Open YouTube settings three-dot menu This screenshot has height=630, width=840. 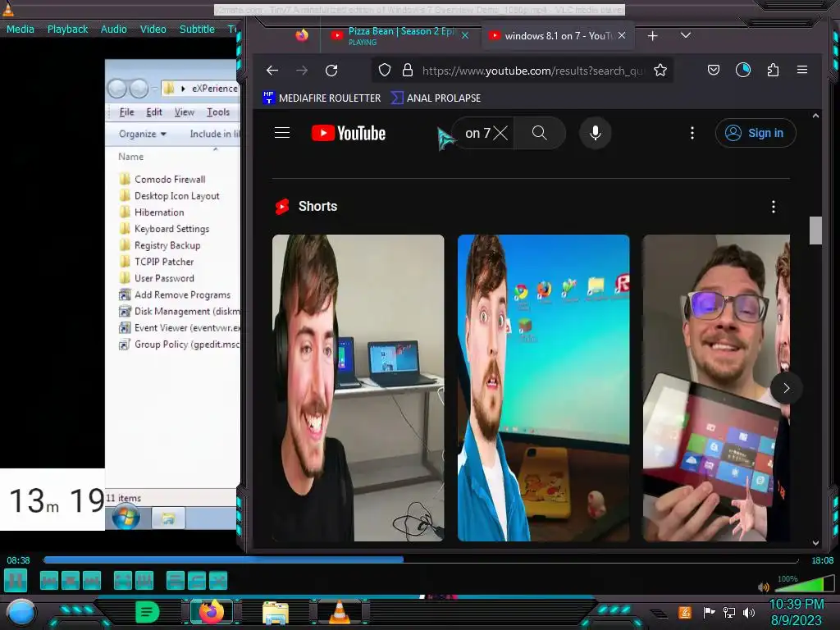[x=692, y=133]
